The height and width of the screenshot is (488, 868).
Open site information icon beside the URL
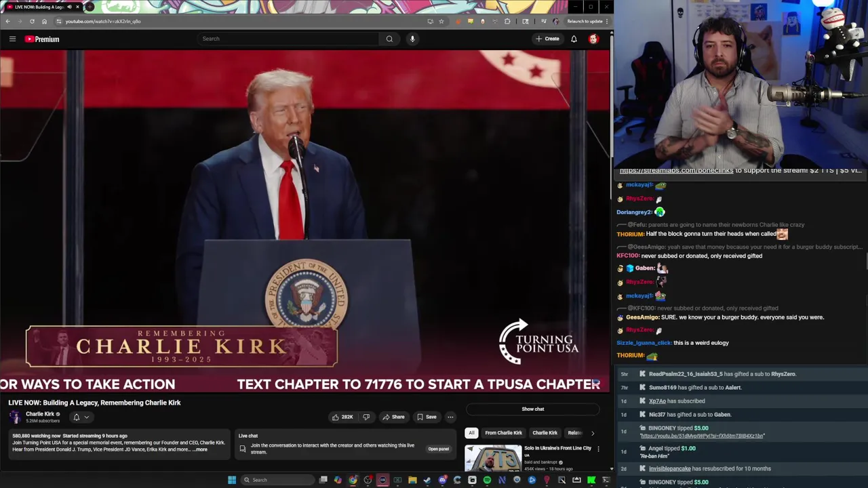click(59, 21)
